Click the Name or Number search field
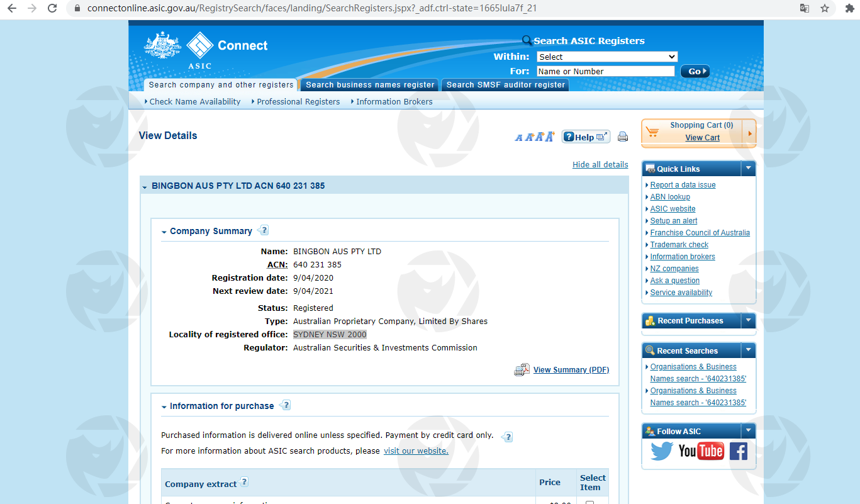This screenshot has height=504, width=860. (605, 72)
